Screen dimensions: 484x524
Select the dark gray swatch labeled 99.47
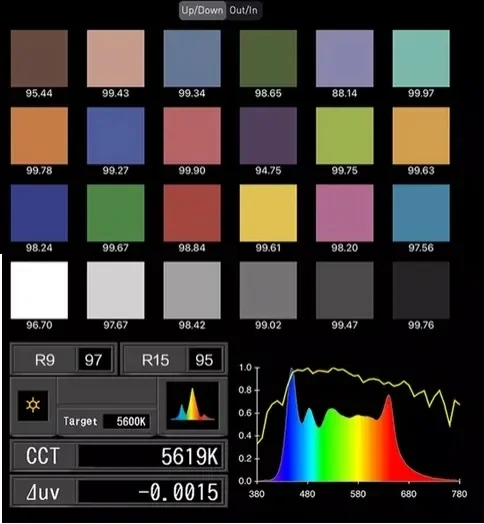coord(345,290)
